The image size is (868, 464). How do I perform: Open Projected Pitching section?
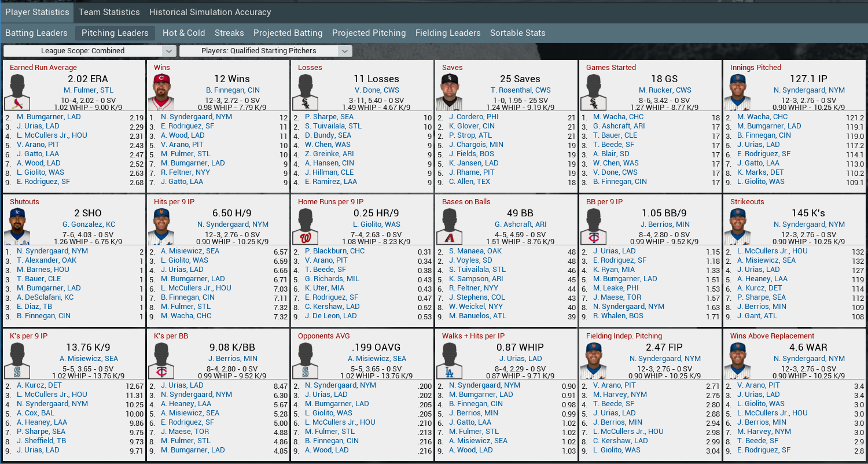tap(369, 33)
